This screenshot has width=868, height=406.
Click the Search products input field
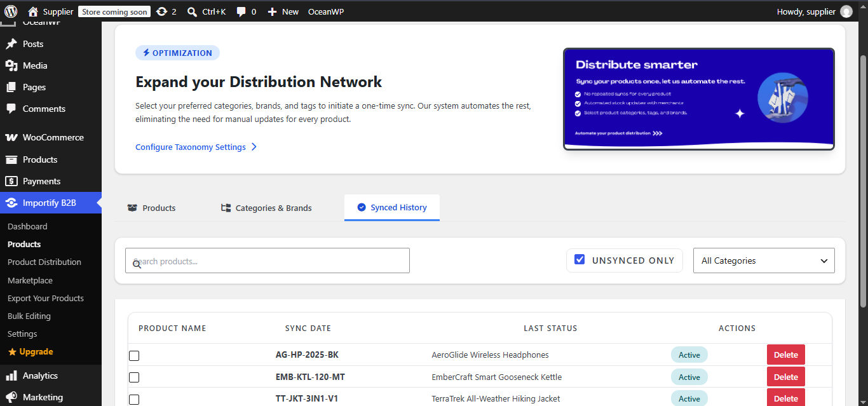click(x=268, y=261)
